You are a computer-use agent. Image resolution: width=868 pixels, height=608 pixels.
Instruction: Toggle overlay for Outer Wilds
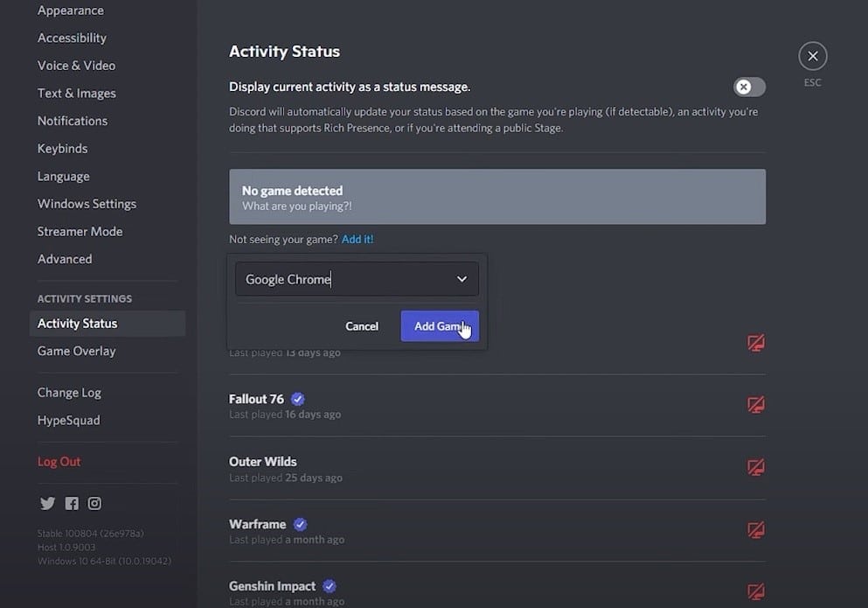click(756, 467)
